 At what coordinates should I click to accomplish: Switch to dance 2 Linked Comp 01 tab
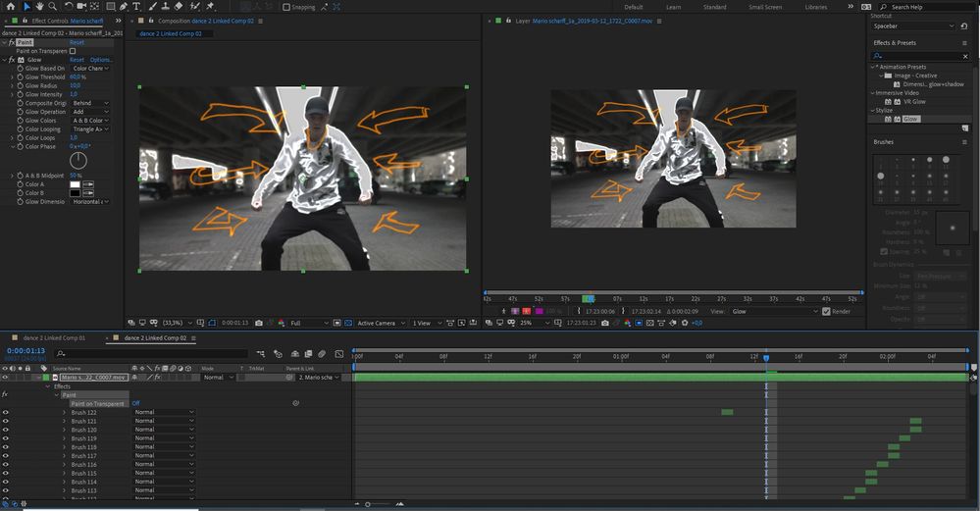(55, 337)
